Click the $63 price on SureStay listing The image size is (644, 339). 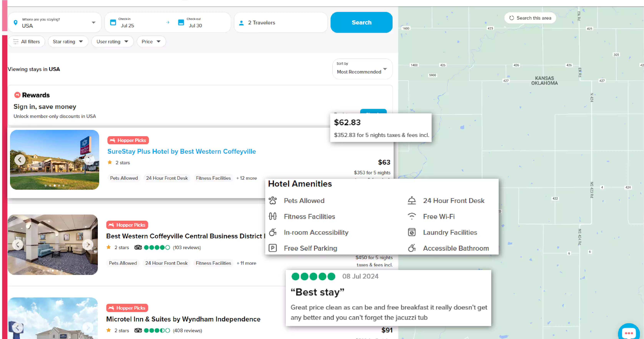click(384, 162)
